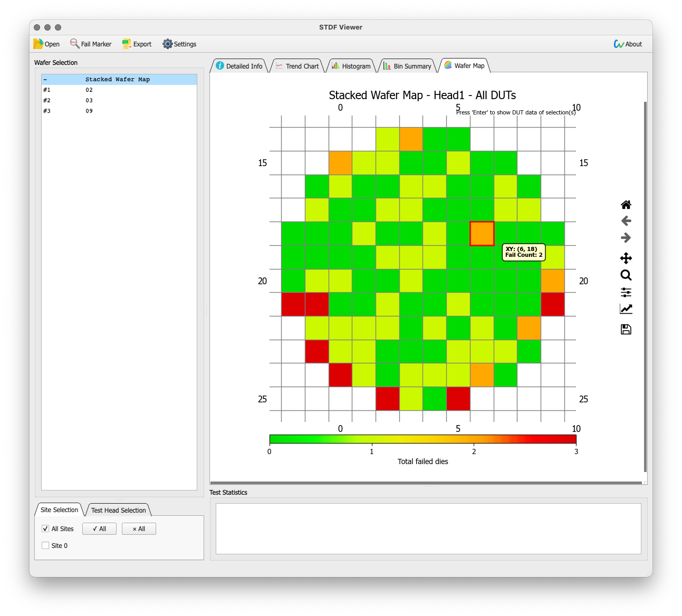Open an STDF file via the Open icon

[46, 44]
